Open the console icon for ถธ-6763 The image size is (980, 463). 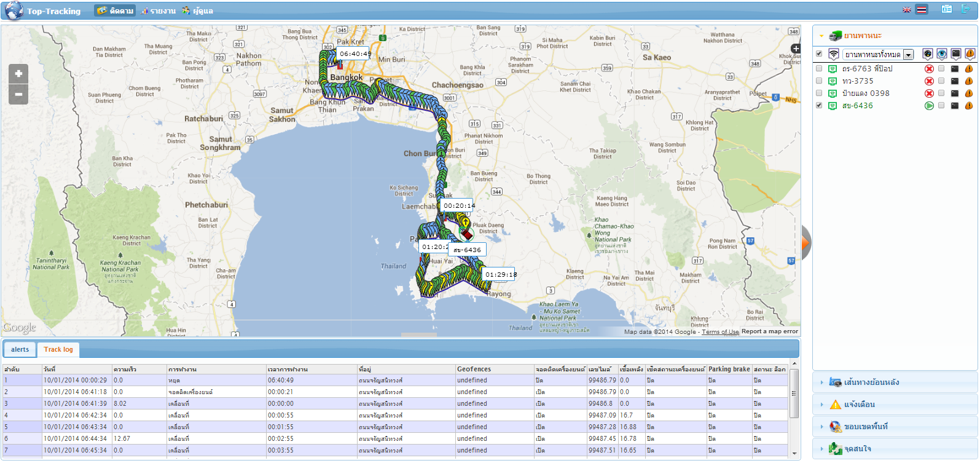click(x=955, y=69)
